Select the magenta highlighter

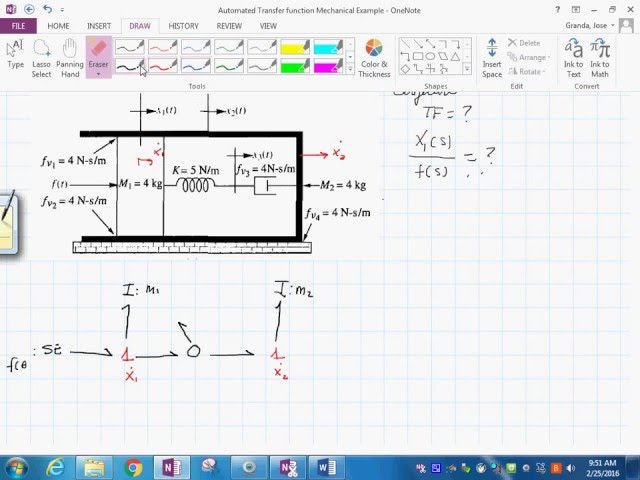point(328,66)
